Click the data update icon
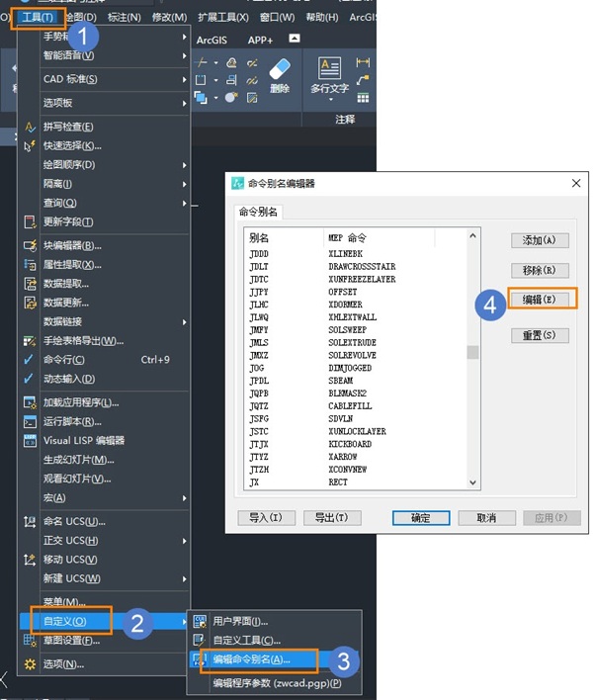The width and height of the screenshot is (593, 700). [30, 303]
